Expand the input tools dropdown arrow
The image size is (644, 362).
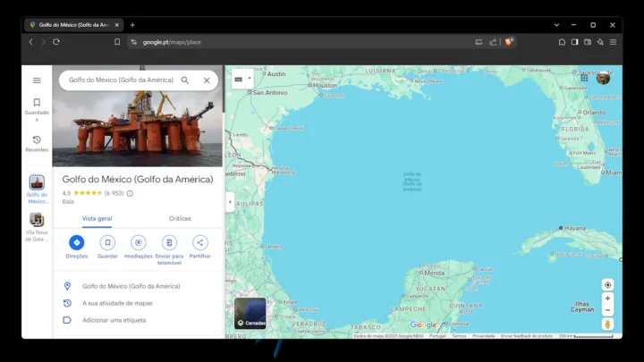click(x=250, y=79)
